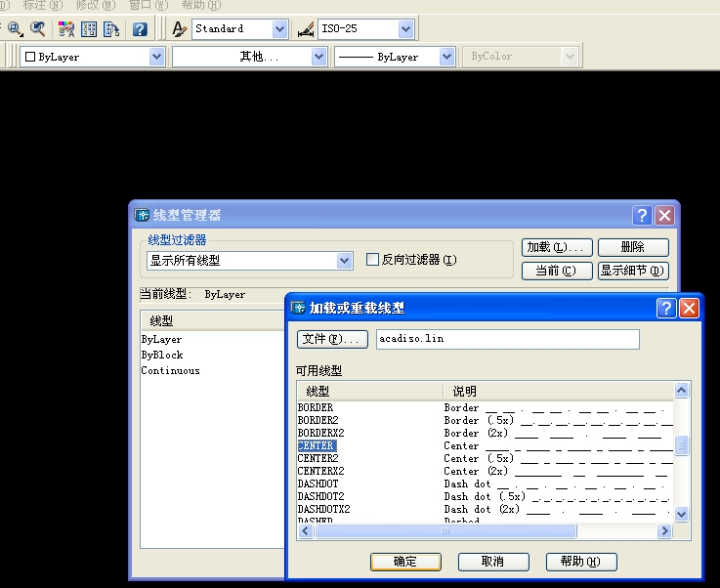This screenshot has height=588, width=720.
Task: Click the 加载(L)... button
Action: (x=557, y=247)
